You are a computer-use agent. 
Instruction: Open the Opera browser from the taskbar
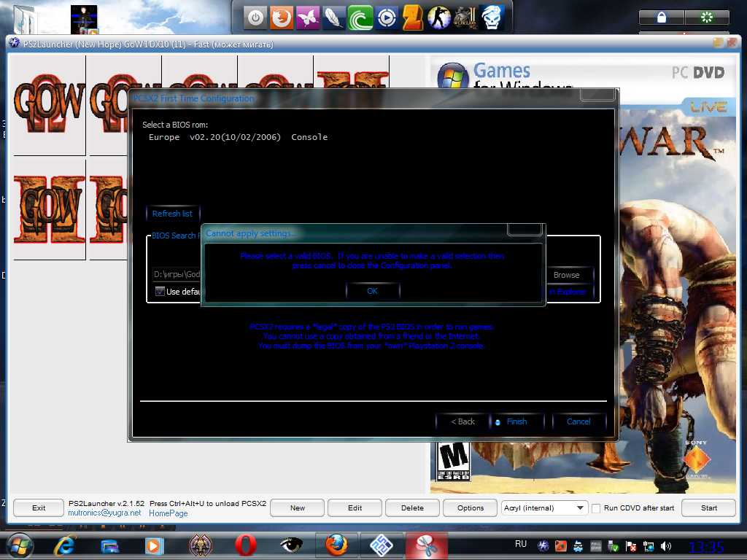pyautogui.click(x=246, y=545)
